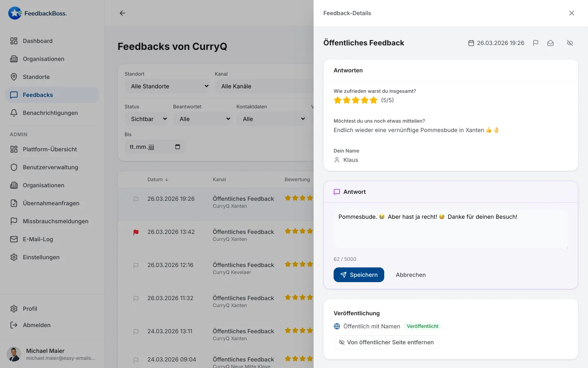Sort the table by the Datum column
The image size is (588, 368).
[158, 180]
